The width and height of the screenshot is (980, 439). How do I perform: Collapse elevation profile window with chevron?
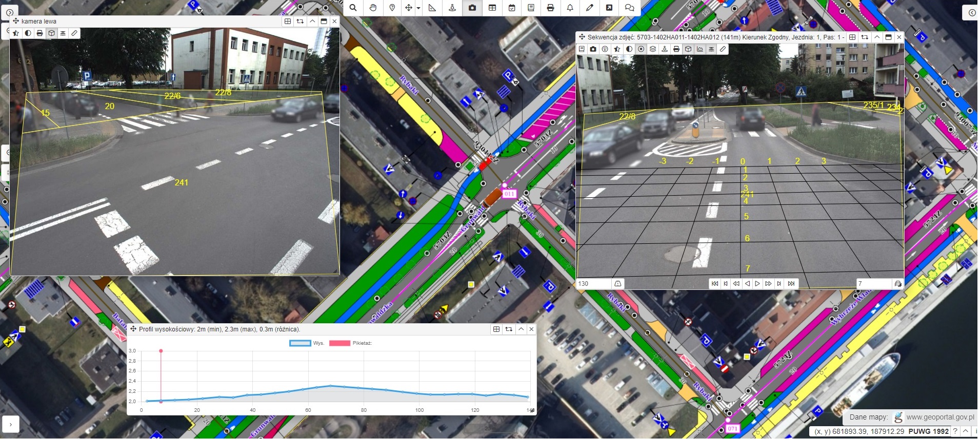tap(521, 329)
